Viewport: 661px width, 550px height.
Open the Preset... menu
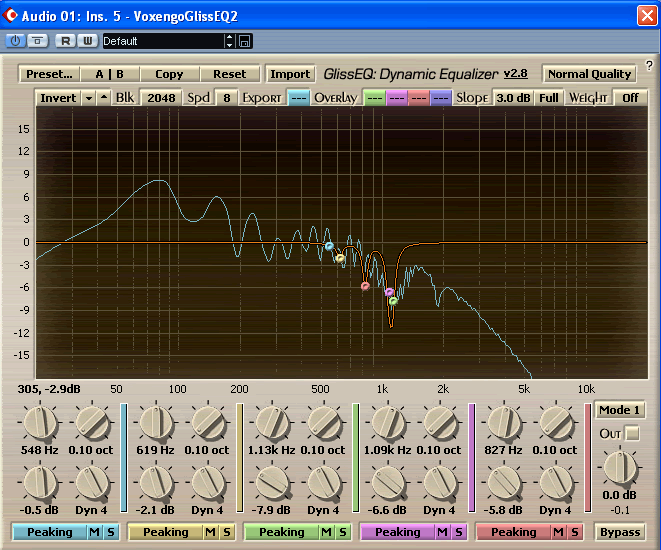coord(49,74)
